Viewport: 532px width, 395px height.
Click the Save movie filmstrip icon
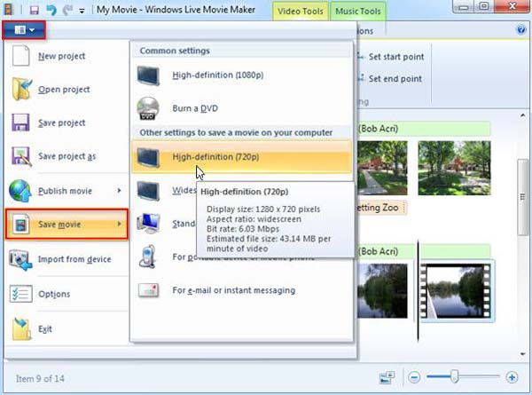point(20,225)
